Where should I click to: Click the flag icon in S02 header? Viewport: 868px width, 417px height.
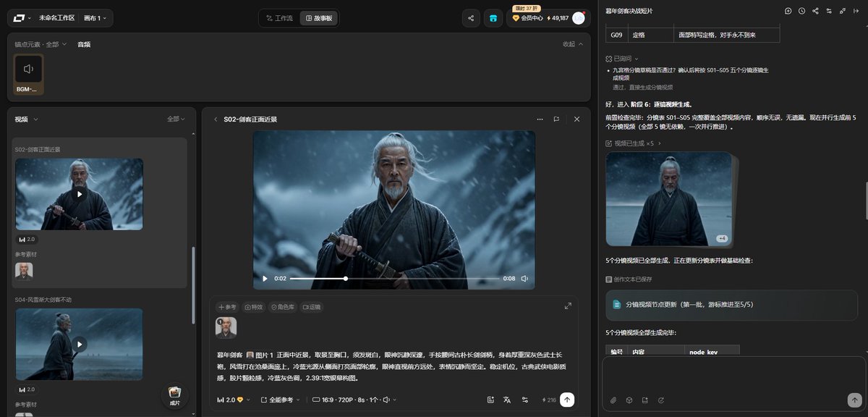556,119
